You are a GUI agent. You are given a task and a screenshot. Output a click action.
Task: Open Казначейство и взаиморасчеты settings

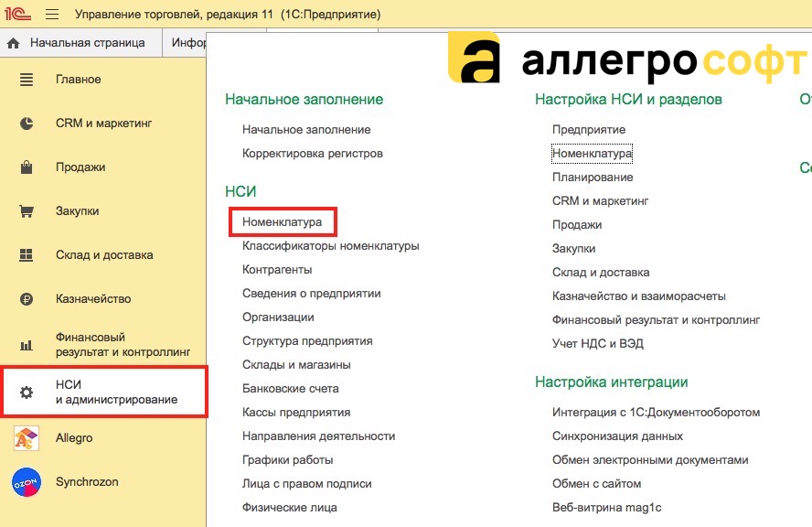[x=638, y=296]
